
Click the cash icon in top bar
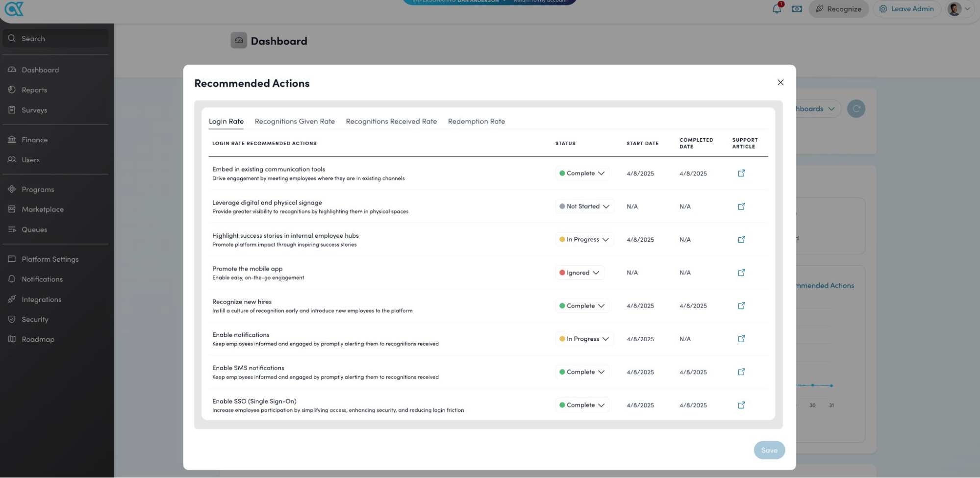coord(797,9)
